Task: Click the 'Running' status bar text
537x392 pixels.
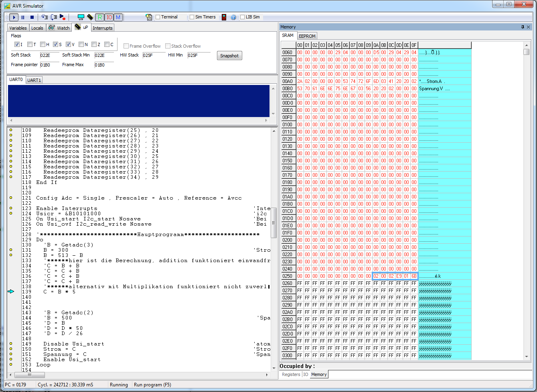Action: tap(119, 385)
